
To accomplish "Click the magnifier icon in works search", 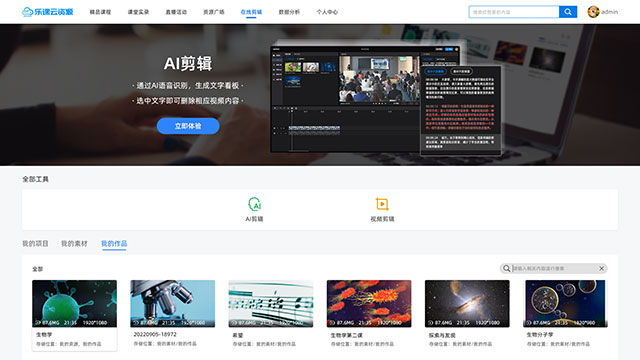I will point(507,268).
